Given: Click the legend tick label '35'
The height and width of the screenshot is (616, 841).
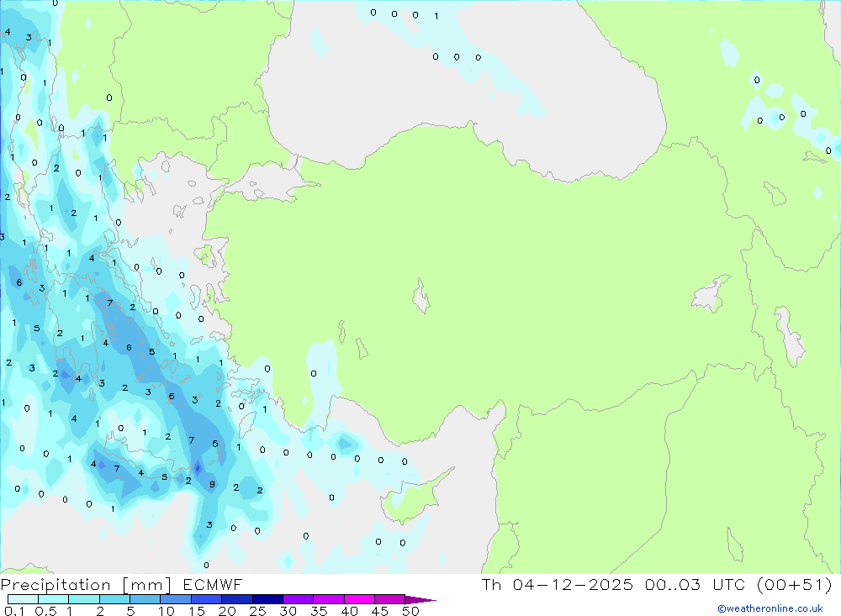Looking at the screenshot, I should 319,611.
